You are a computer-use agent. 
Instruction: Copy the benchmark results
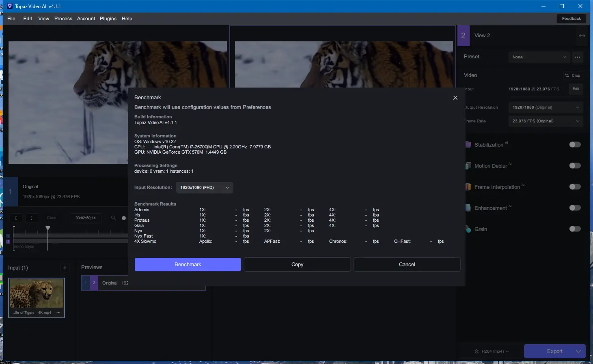pyautogui.click(x=297, y=264)
